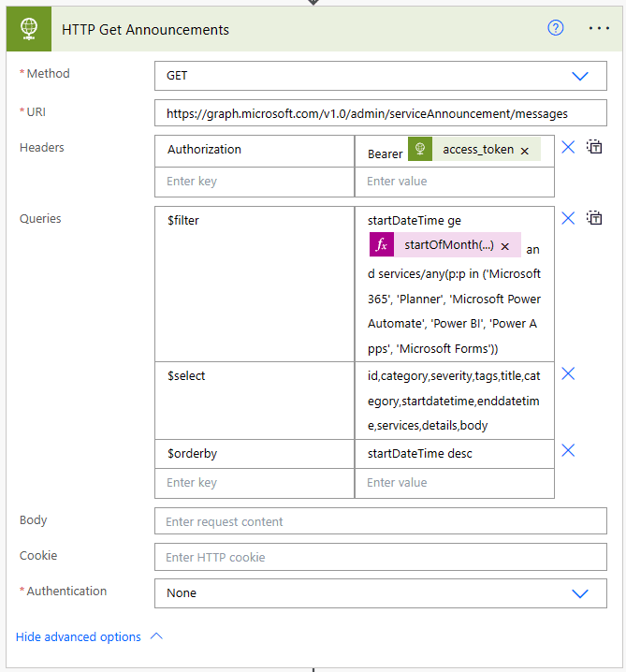Edit the $filter key field
The width and height of the screenshot is (626, 672).
(x=255, y=284)
